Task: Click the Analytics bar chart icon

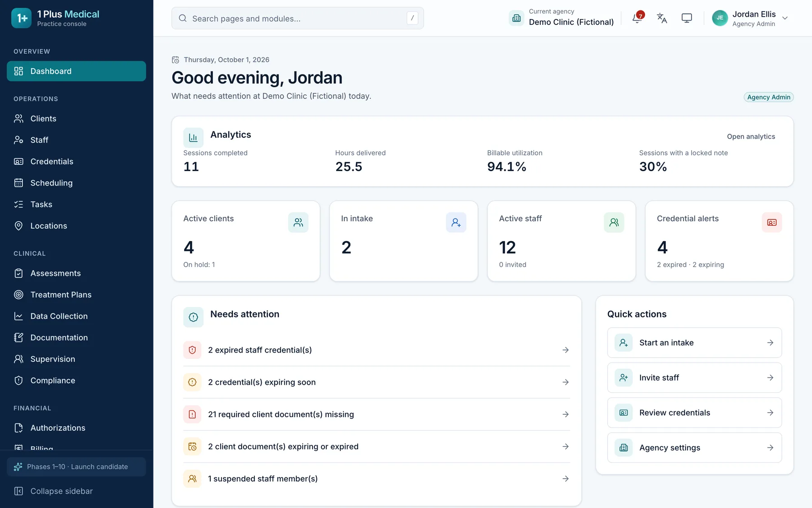Action: click(x=193, y=138)
